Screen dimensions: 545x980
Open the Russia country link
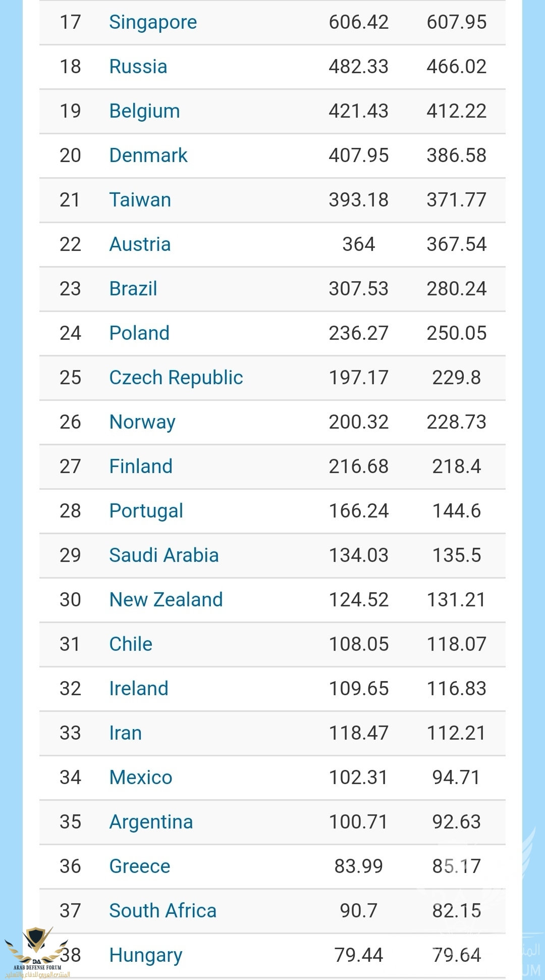(x=138, y=67)
